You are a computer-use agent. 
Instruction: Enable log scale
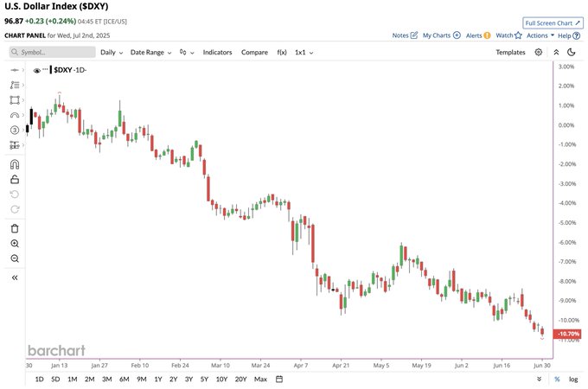point(573,379)
